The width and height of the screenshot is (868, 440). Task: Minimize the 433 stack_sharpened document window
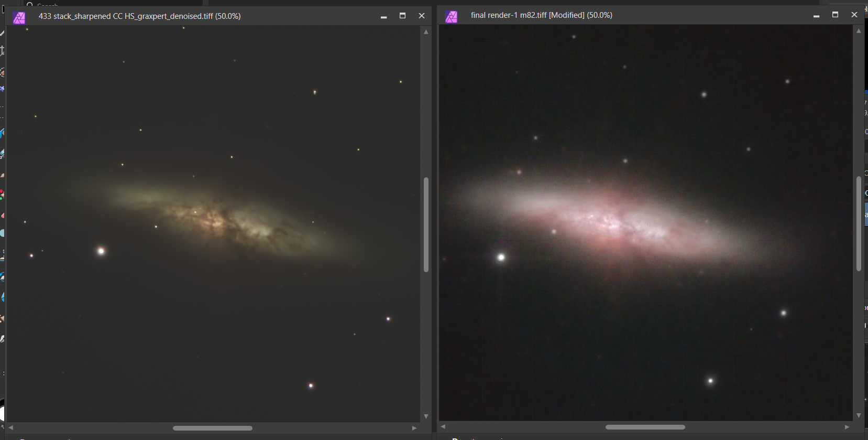tap(383, 16)
